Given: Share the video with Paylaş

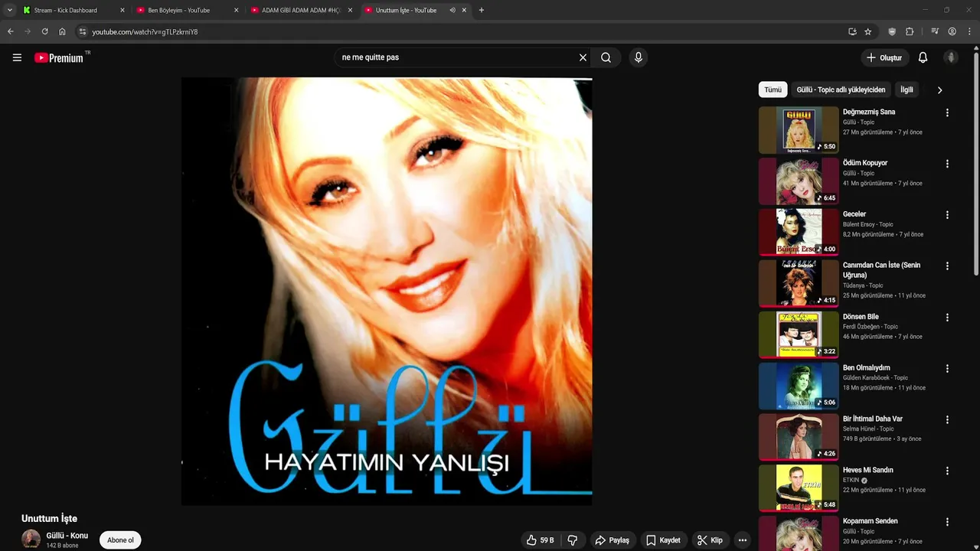Looking at the screenshot, I should point(612,540).
